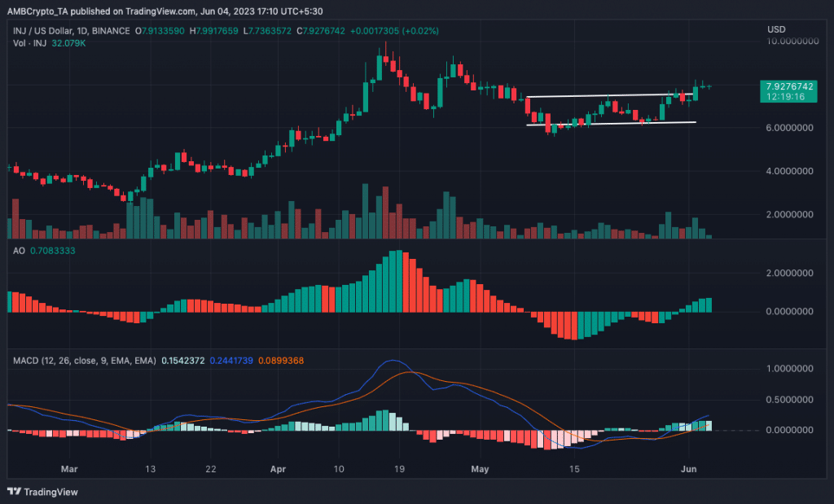Click the 13 date axis label
The height and width of the screenshot is (504, 834).
tap(151, 469)
